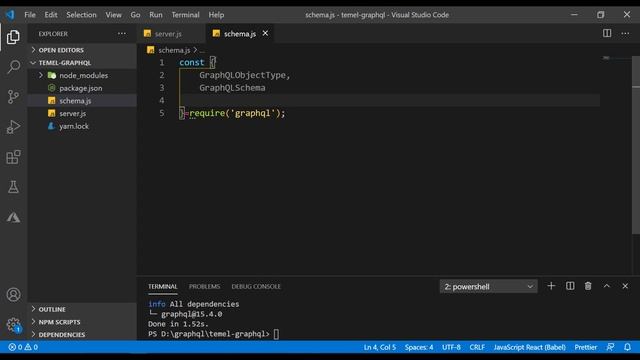The width and height of the screenshot is (640, 360).
Task: Expand the node_modules folder
Action: 82,76
